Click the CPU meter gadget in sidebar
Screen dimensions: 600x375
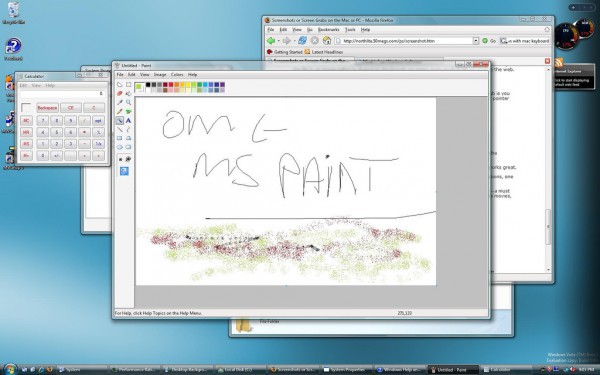(566, 37)
